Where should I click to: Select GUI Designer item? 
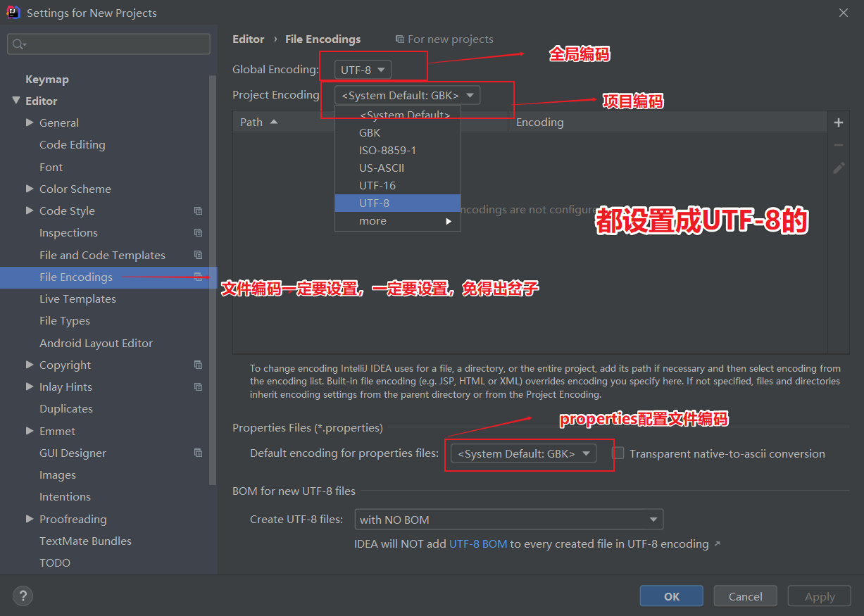point(73,453)
